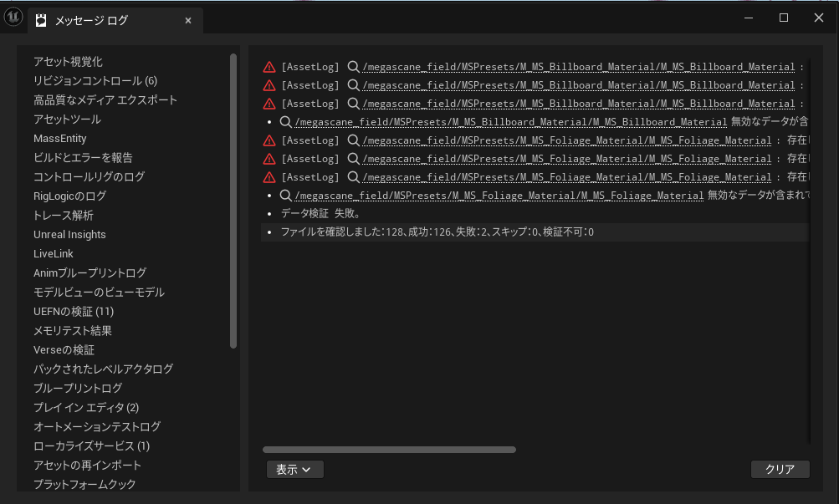Click the category list vertical scrollbar
This screenshot has width=839, height=504.
[x=233, y=201]
